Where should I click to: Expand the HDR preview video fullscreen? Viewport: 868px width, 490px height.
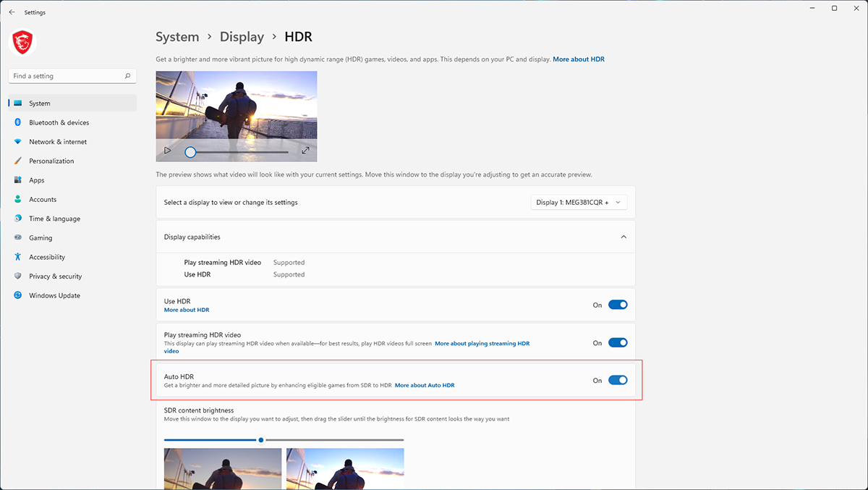point(305,151)
